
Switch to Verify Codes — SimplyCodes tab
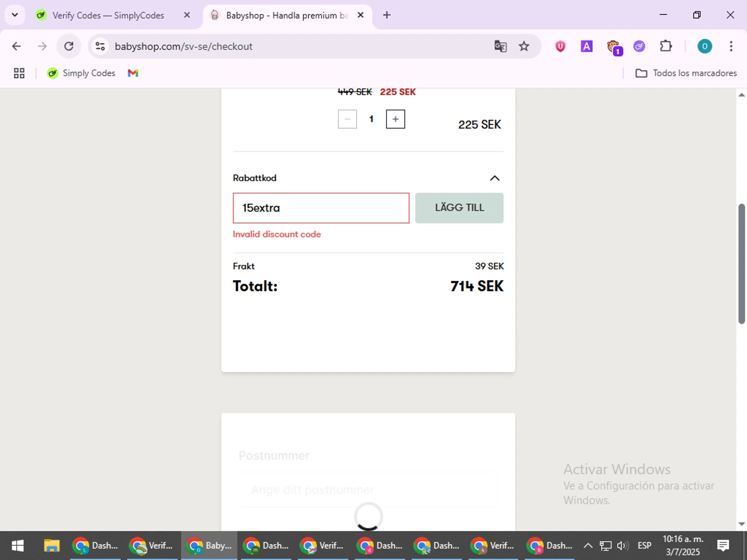108,15
